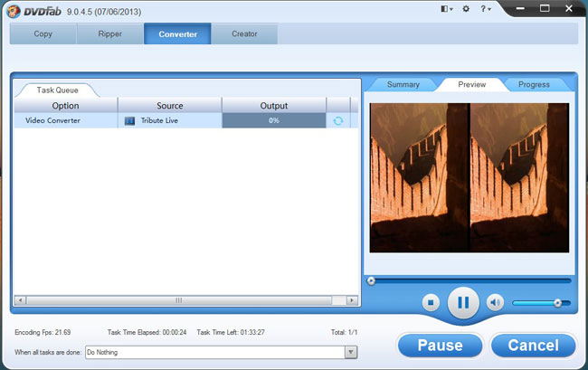Click the 0% output progress cell

point(274,120)
